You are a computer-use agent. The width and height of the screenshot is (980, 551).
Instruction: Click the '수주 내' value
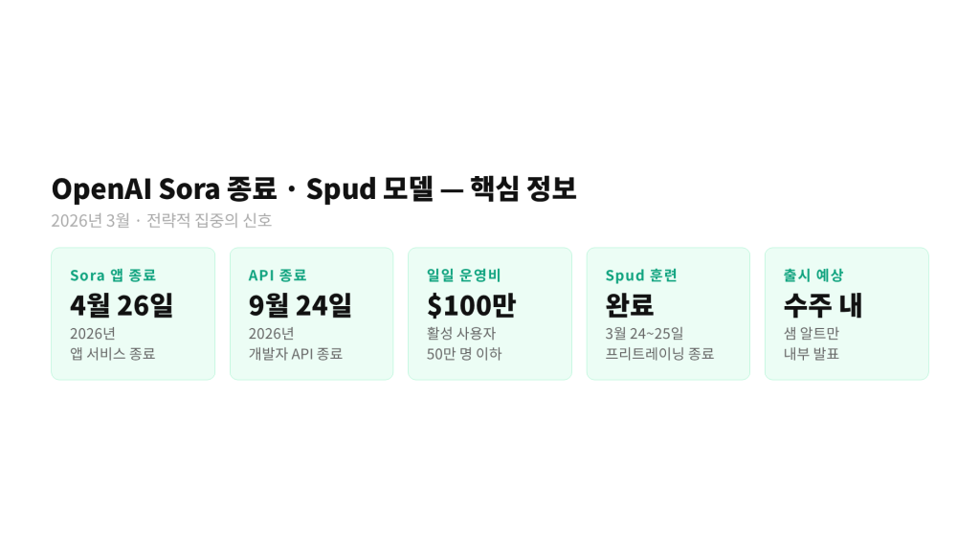823,305
